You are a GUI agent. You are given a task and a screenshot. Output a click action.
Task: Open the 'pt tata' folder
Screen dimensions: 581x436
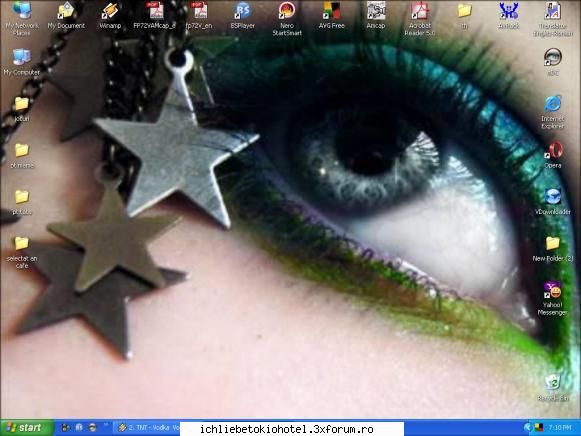21,203
